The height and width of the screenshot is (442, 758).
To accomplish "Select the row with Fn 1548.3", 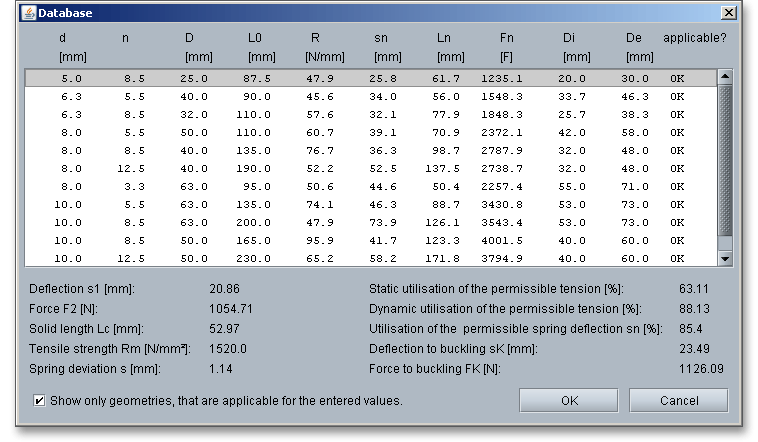I will click(x=370, y=96).
